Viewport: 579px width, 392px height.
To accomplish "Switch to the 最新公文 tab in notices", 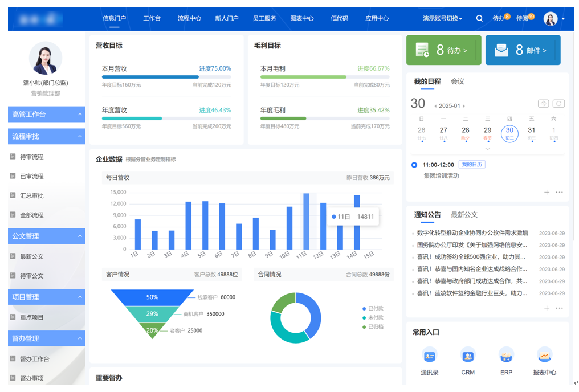I will (x=464, y=215).
